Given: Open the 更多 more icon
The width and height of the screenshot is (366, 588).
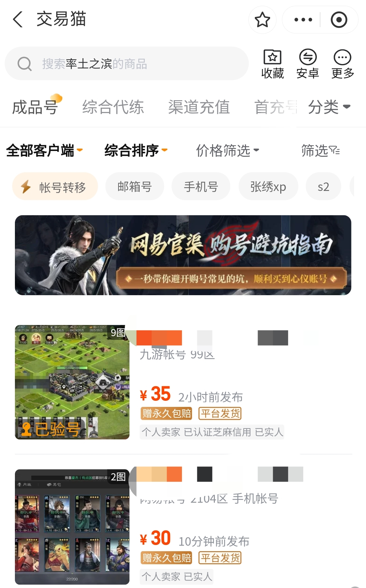Looking at the screenshot, I should click(343, 64).
